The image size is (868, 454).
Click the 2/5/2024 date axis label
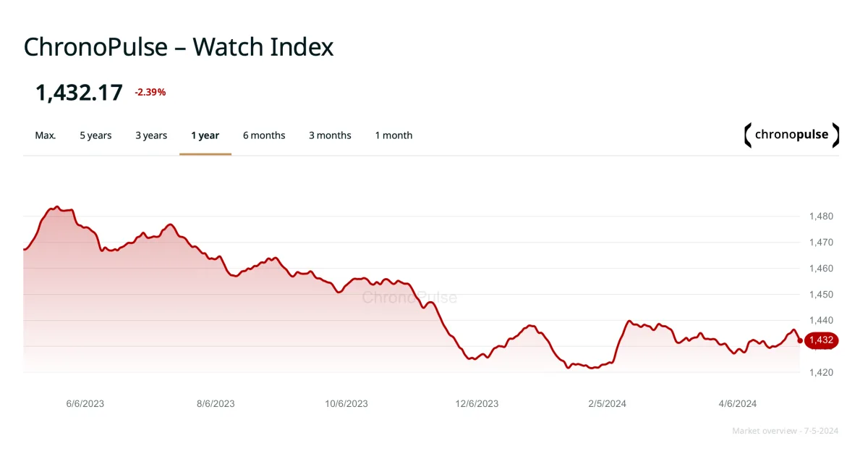point(607,404)
